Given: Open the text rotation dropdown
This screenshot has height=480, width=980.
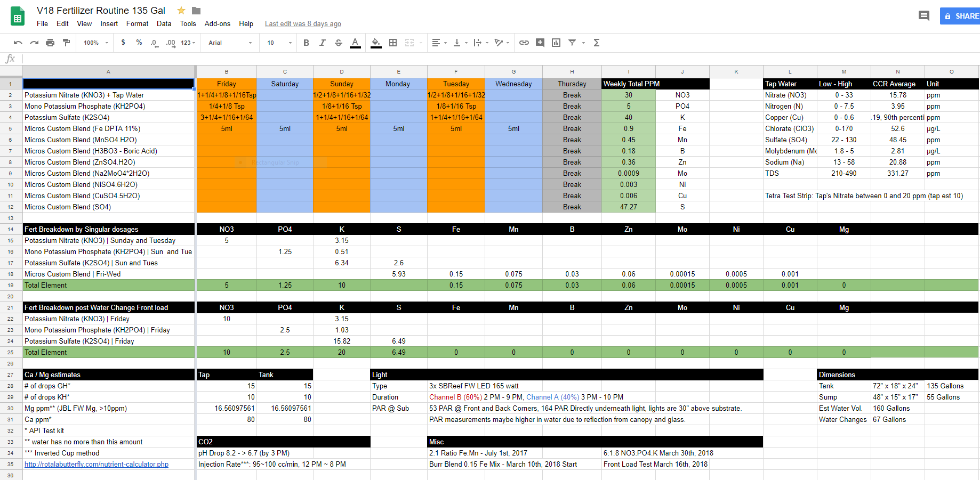Looking at the screenshot, I should (502, 43).
